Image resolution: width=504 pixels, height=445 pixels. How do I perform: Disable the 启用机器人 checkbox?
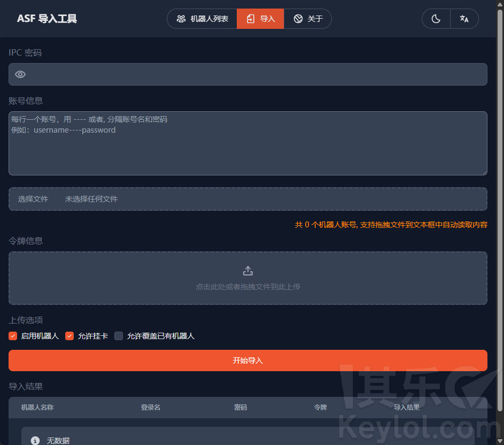point(13,336)
